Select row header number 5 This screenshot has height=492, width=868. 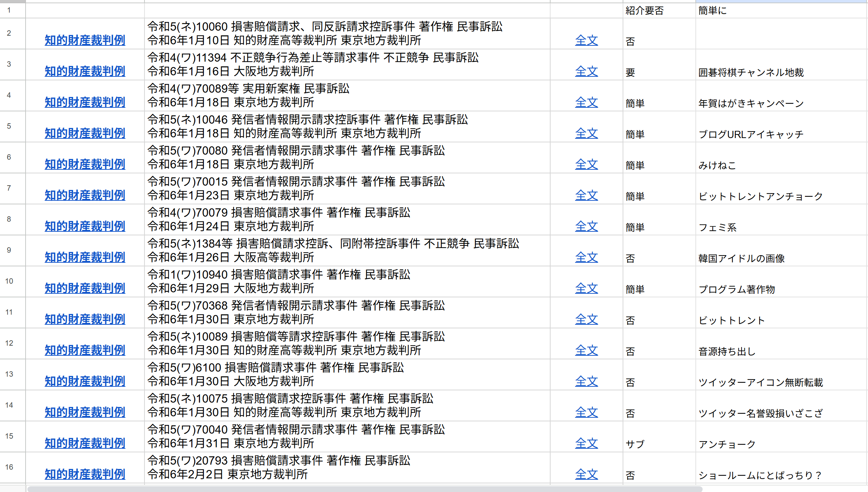pyautogui.click(x=9, y=126)
